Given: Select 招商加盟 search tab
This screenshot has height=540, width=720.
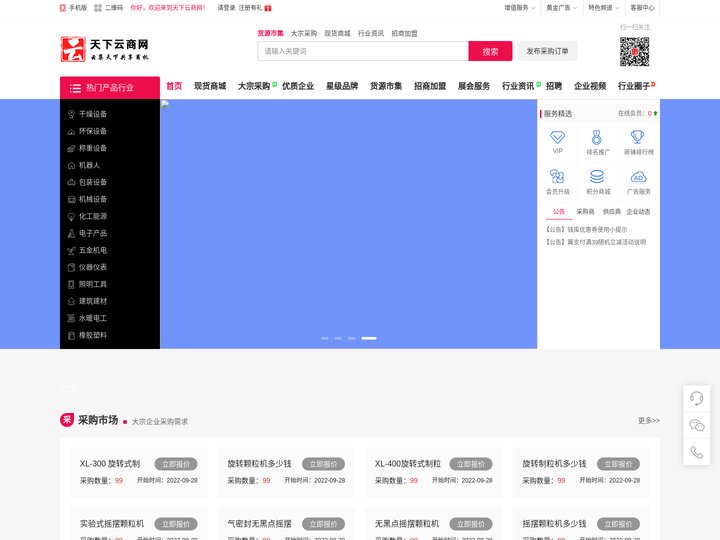Looking at the screenshot, I should 404,33.
